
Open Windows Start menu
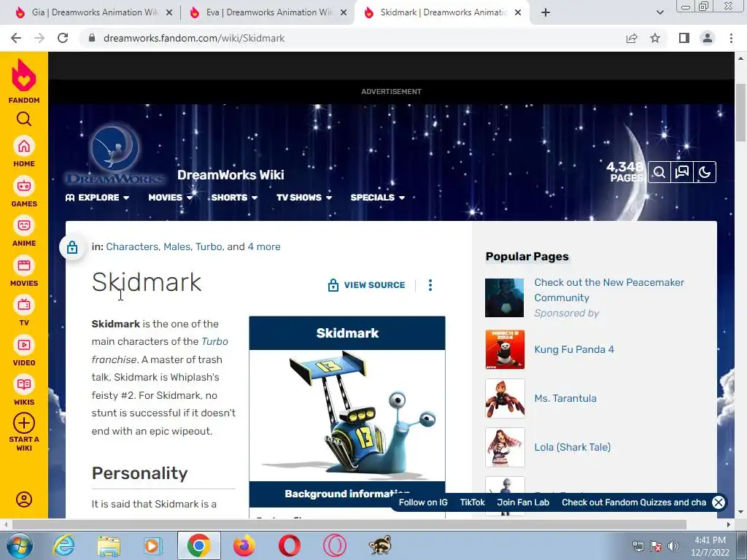pyautogui.click(x=20, y=545)
